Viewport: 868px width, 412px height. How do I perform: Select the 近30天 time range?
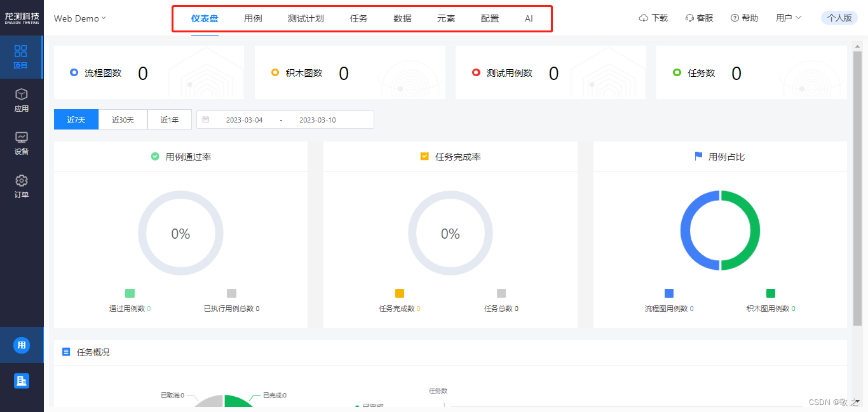[123, 119]
